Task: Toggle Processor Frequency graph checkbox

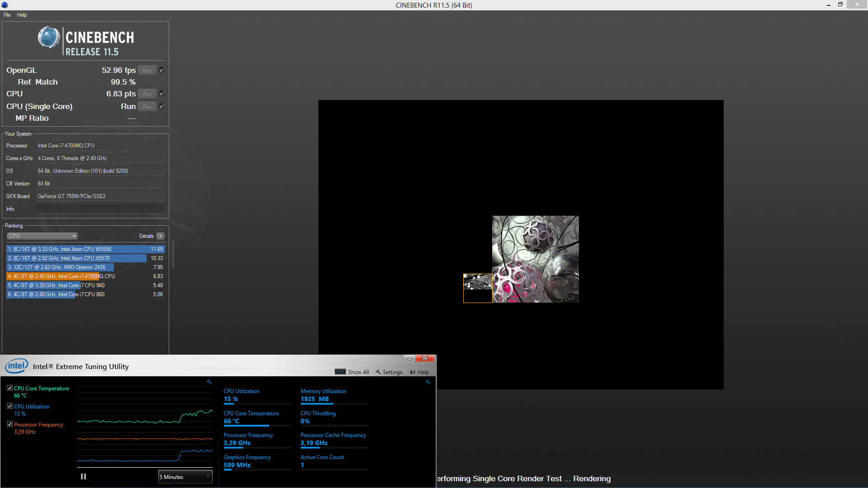Action: coord(9,424)
